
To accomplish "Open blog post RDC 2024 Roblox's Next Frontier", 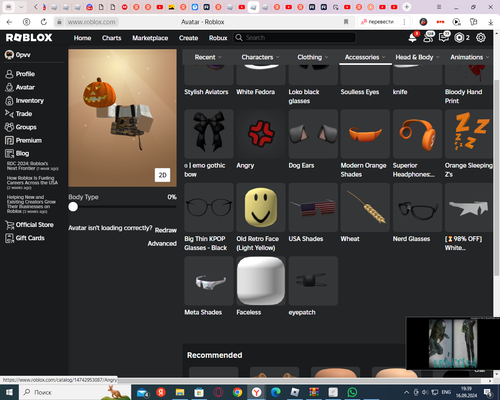I will (32, 166).
